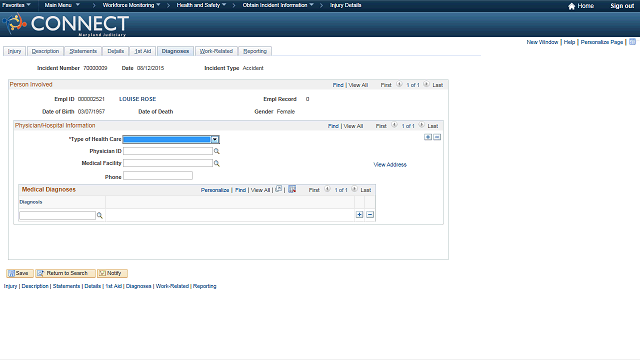Screen dimensions: 640x360
Task: Click View All in Person Involved header
Action: click(358, 85)
